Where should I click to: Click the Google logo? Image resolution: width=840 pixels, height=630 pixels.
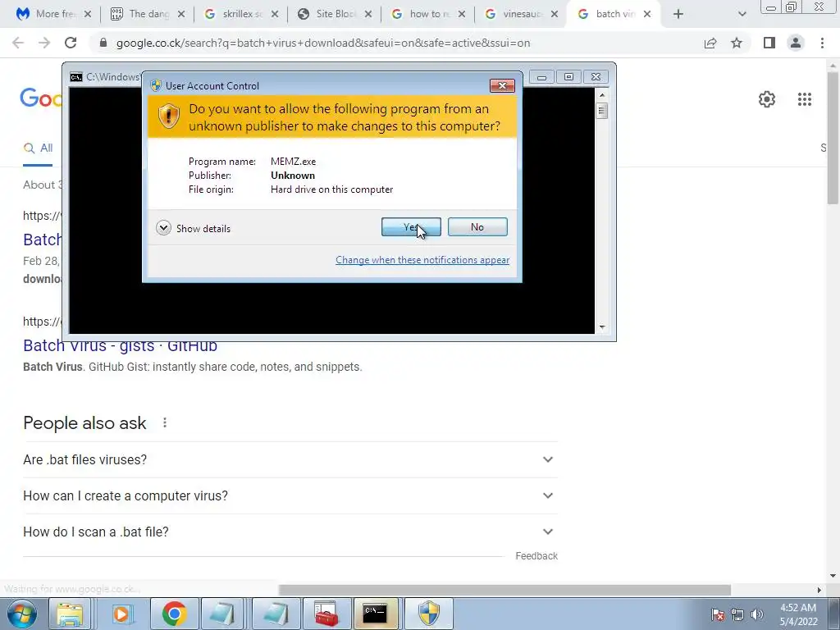coord(41,98)
